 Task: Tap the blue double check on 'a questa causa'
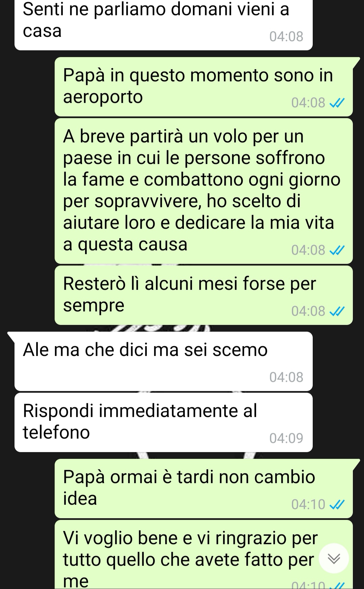click(337, 250)
